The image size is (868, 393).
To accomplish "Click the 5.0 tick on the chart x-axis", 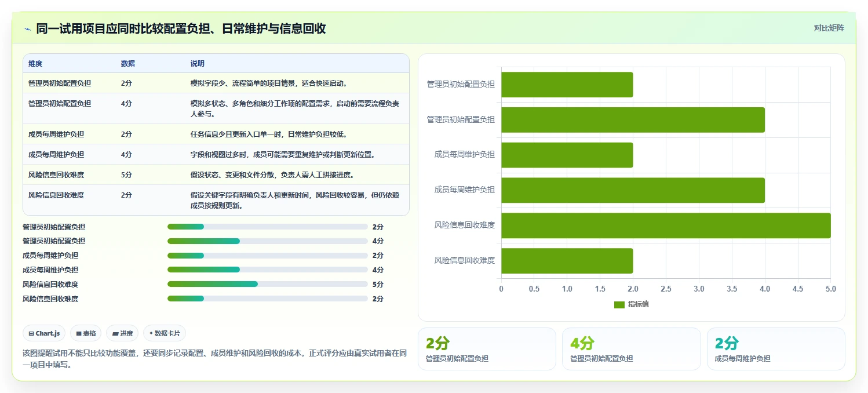I will (830, 289).
